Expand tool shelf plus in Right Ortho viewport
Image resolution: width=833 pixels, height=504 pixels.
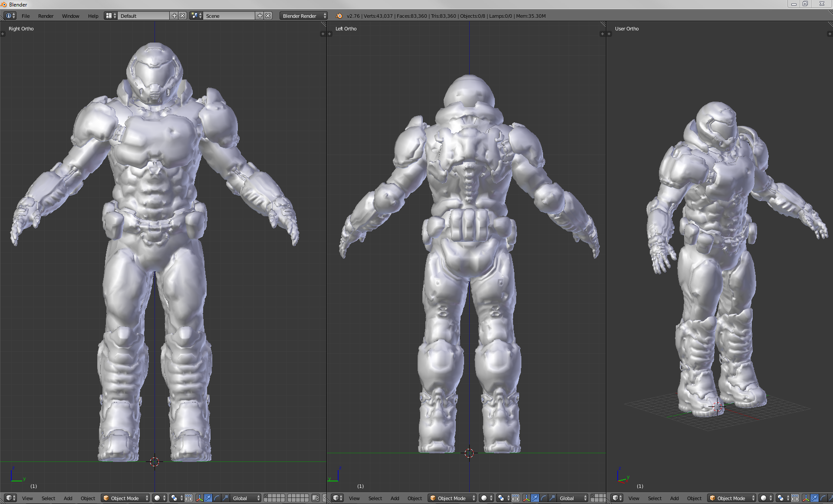click(x=3, y=34)
